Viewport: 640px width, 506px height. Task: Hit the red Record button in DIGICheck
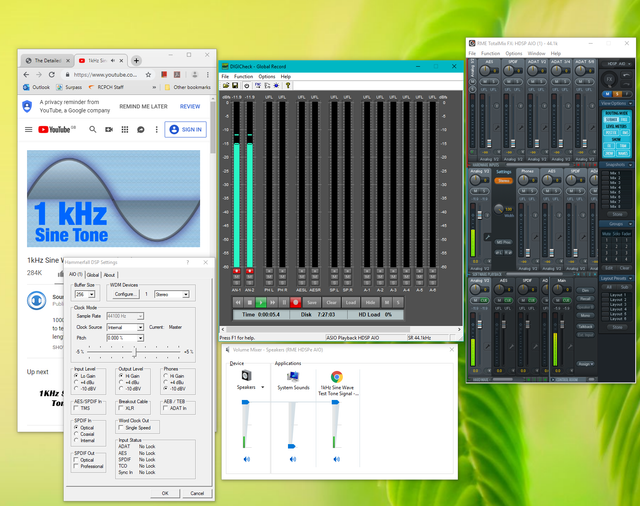[296, 302]
